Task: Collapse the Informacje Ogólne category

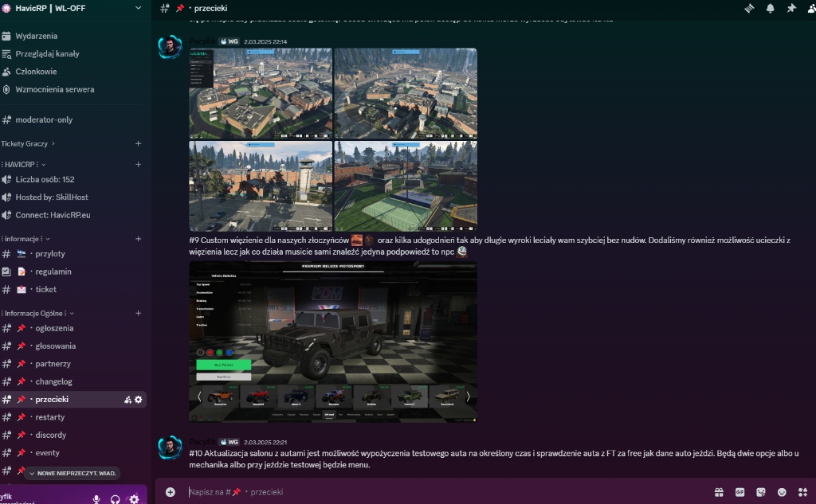Action: coord(37,313)
